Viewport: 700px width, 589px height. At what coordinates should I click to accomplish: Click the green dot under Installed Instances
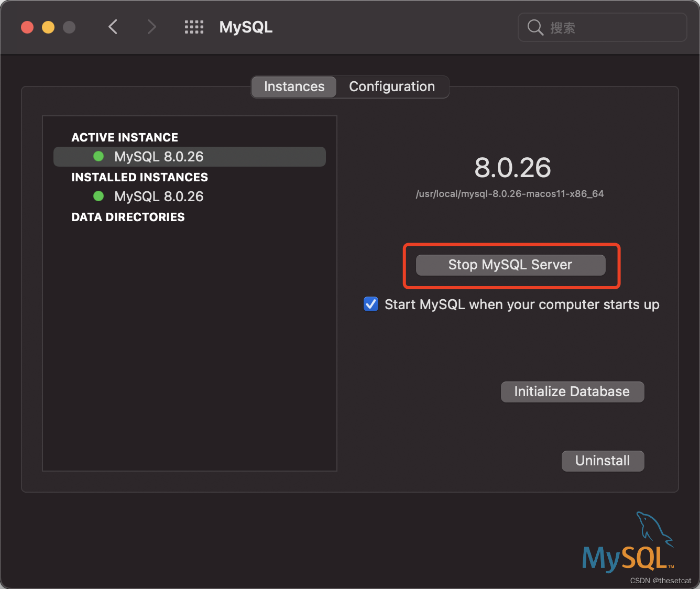[99, 197]
